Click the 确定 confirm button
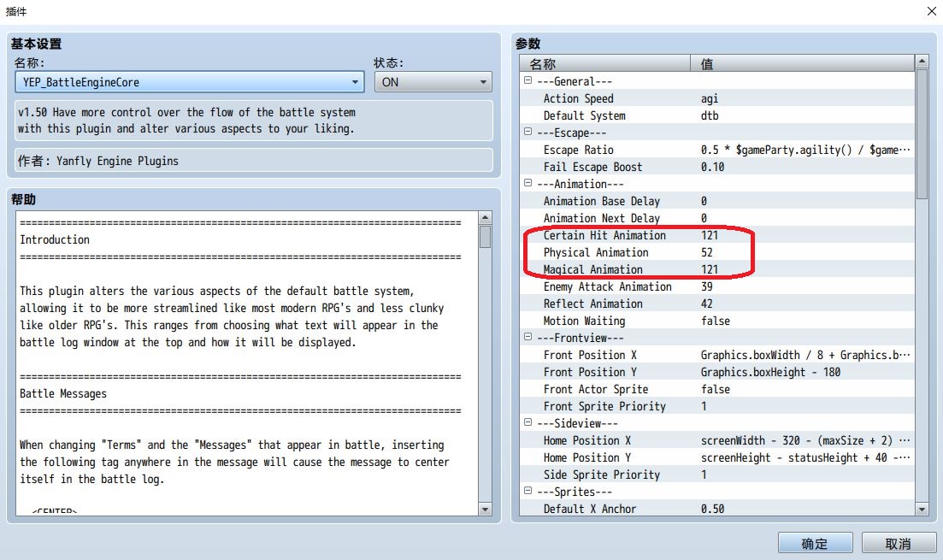The width and height of the screenshot is (943, 560). pyautogui.click(x=815, y=543)
